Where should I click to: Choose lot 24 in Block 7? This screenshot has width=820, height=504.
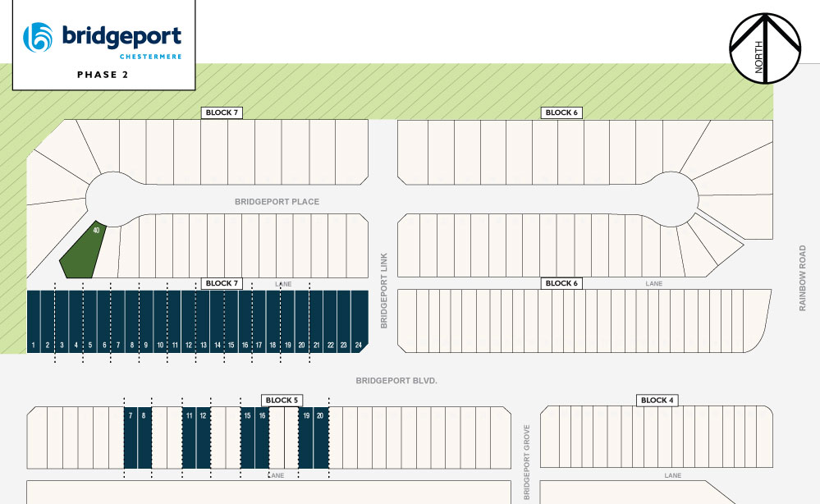[359, 323]
